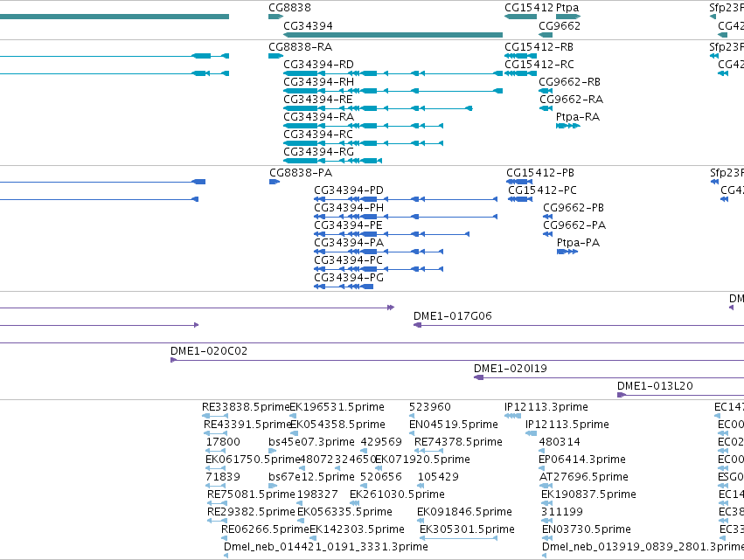The image size is (744, 560).
Task: Click protein CG9662-PB label
Action: 574,208
